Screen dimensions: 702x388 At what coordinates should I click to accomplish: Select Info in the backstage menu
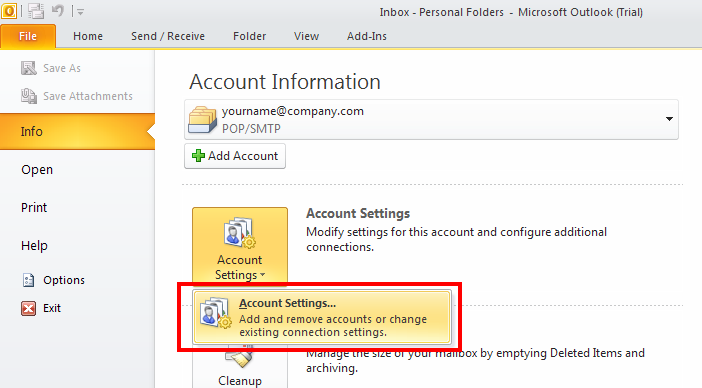click(x=77, y=132)
